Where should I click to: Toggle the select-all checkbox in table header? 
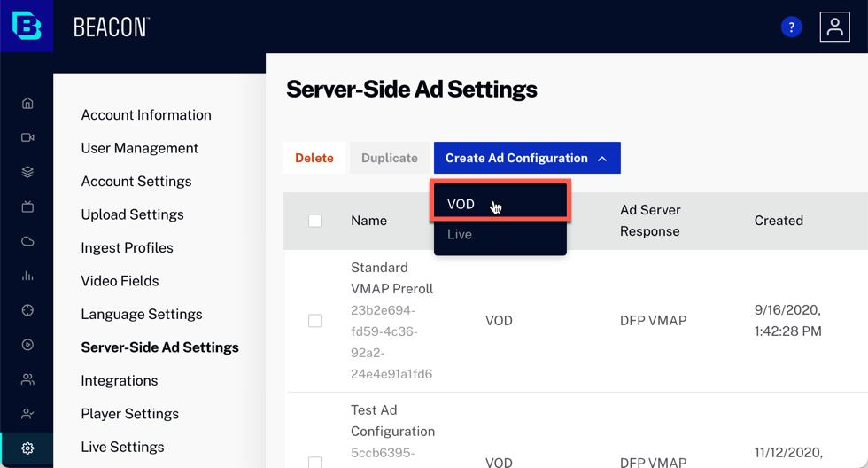pyautogui.click(x=315, y=221)
